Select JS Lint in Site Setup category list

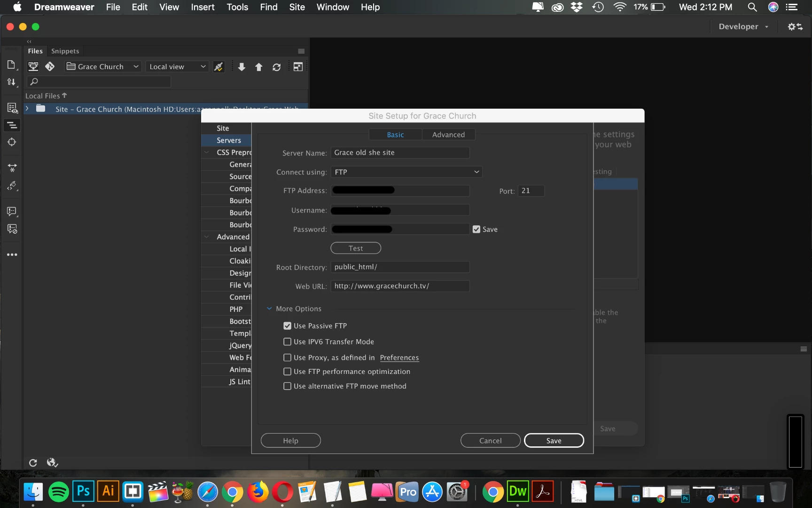pyautogui.click(x=240, y=381)
